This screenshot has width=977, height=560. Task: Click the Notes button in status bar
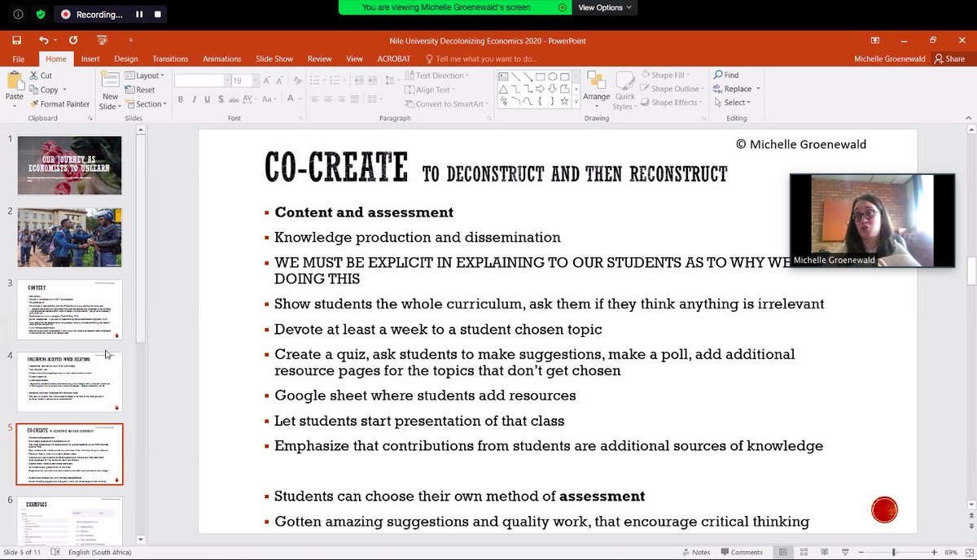click(696, 551)
